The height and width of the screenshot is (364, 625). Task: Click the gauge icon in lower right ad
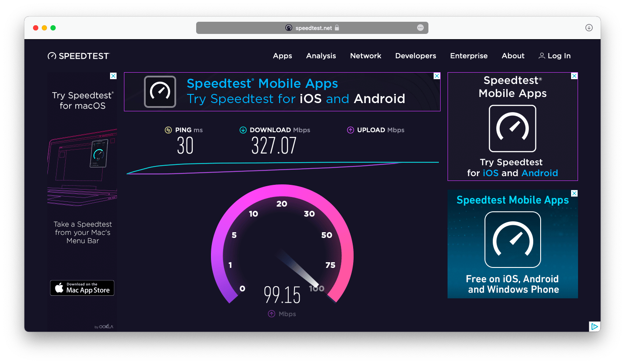point(513,240)
